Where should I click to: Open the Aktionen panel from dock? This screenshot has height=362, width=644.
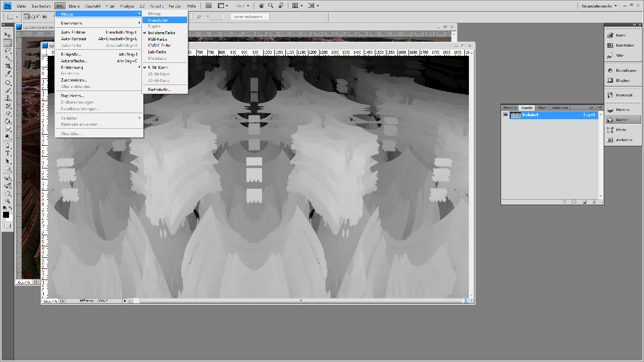click(623, 140)
